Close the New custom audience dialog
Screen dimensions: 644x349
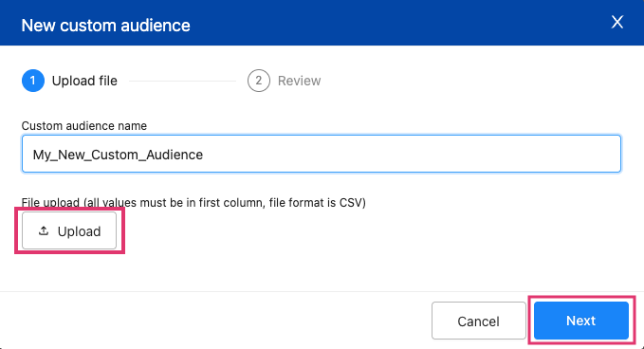[x=616, y=22]
